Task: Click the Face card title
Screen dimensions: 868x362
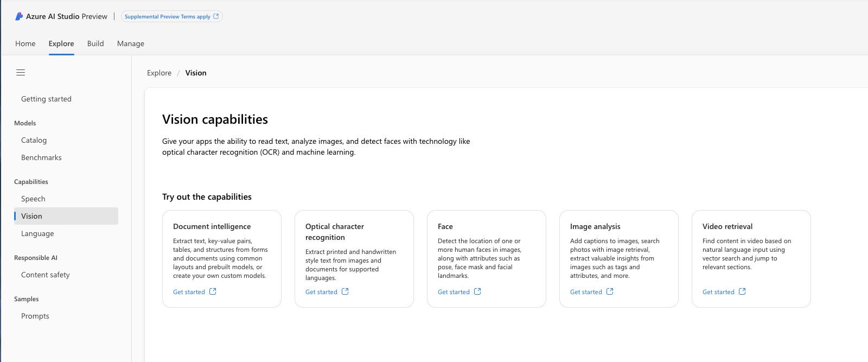Action: [x=445, y=226]
